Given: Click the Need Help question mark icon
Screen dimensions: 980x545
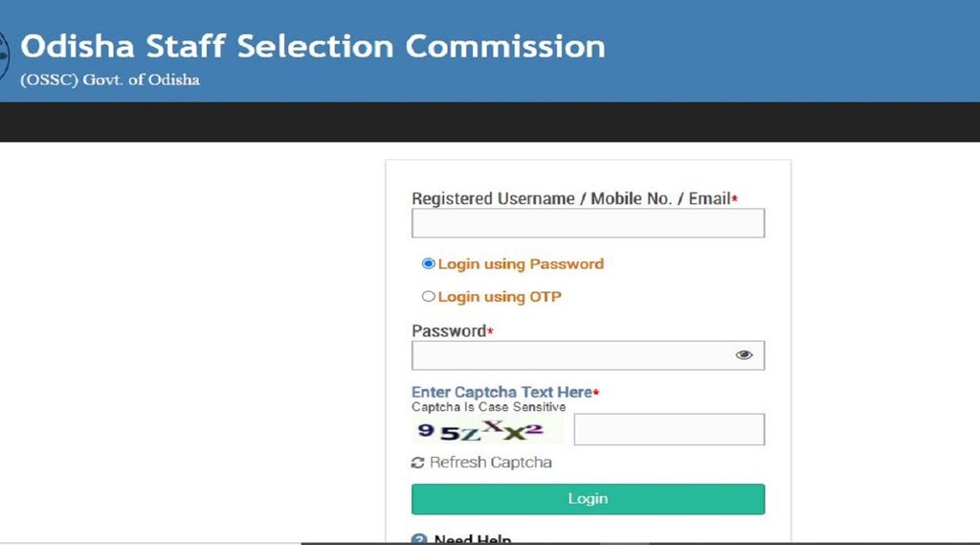Looking at the screenshot, I should click(419, 539).
